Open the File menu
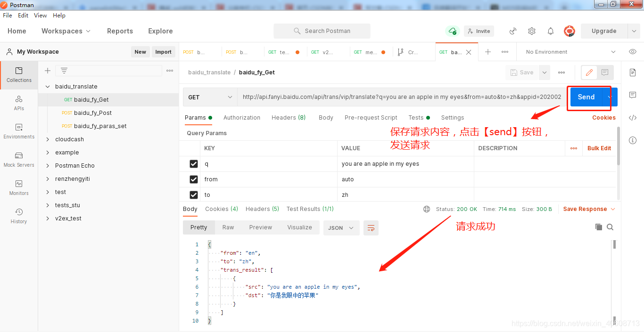Viewport: 644px width, 332px height. (8, 16)
